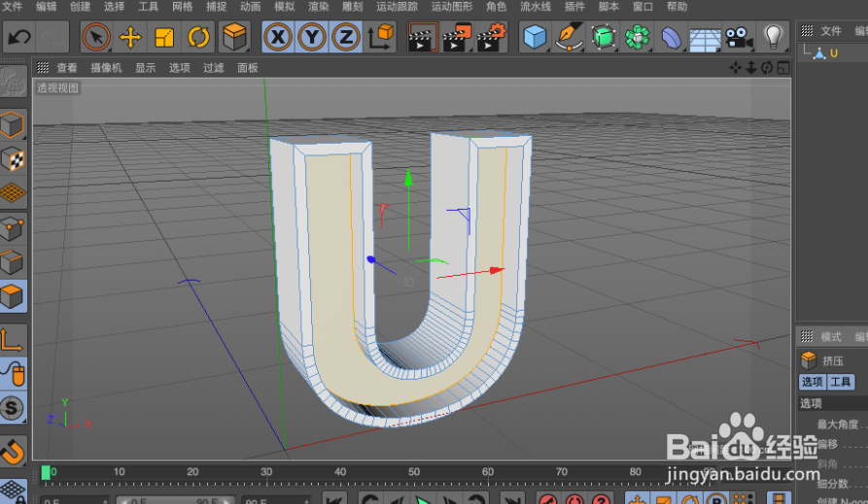Enable the Workplane mode grid icon
Viewport: 868px width, 504px height.
13,193
